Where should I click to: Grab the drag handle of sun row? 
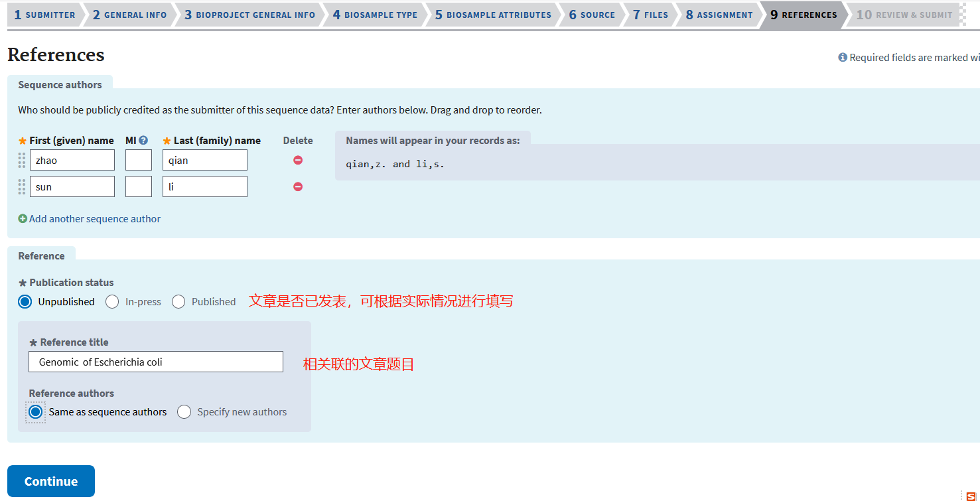(x=22, y=186)
